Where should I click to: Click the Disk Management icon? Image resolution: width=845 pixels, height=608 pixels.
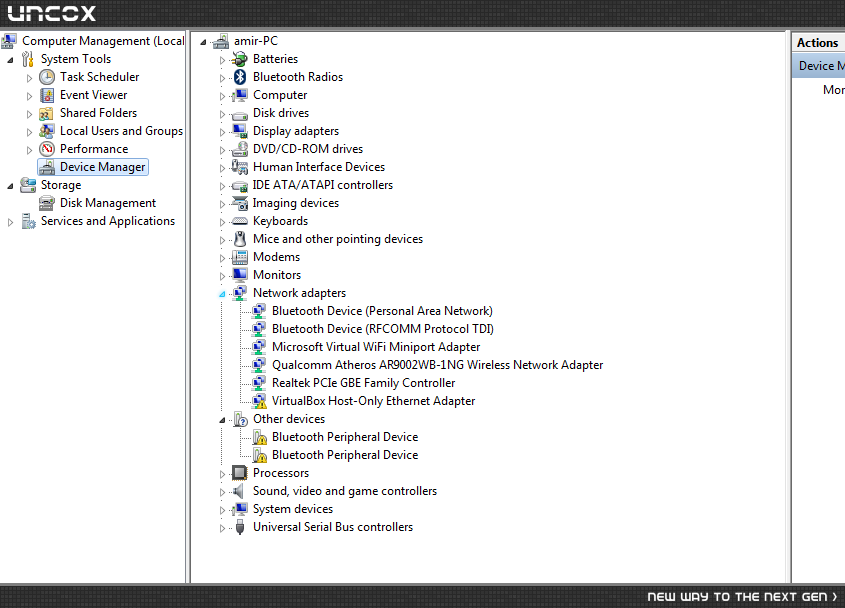coord(47,203)
